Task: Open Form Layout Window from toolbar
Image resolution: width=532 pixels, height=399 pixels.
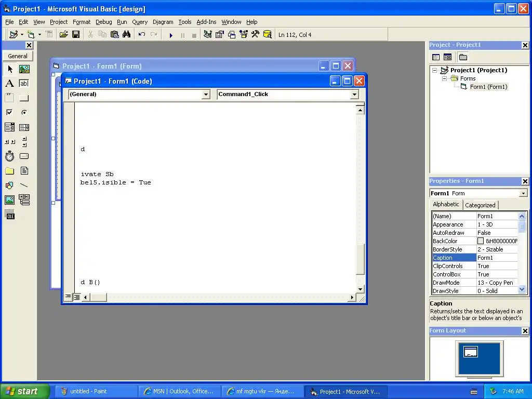Action: (232, 35)
